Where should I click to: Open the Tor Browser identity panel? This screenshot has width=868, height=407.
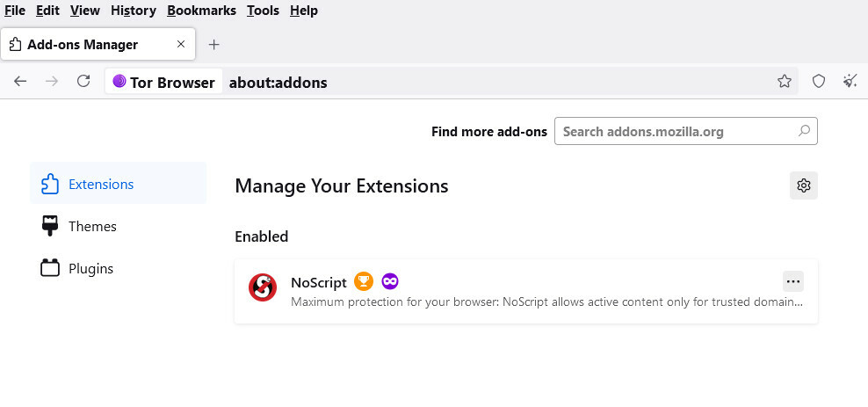[164, 82]
